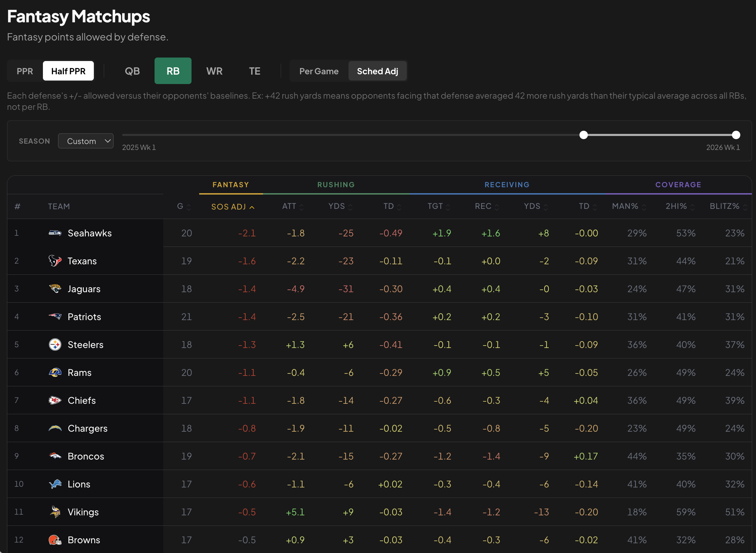Viewport: 756px width, 553px height.
Task: Select the QB position tab
Action: (132, 71)
